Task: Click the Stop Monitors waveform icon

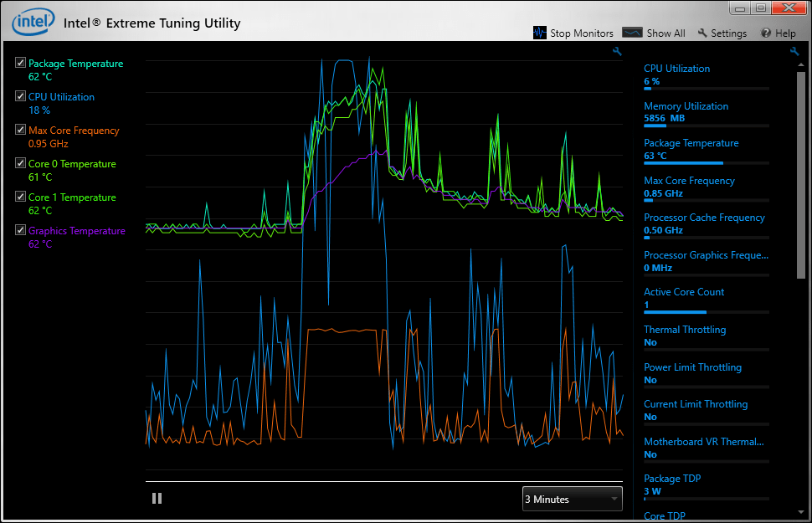Action: tap(540, 33)
